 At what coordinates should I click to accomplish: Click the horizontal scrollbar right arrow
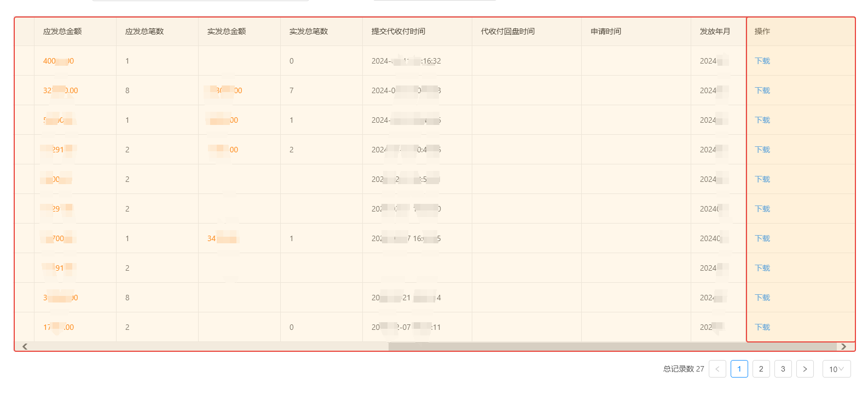(x=843, y=346)
